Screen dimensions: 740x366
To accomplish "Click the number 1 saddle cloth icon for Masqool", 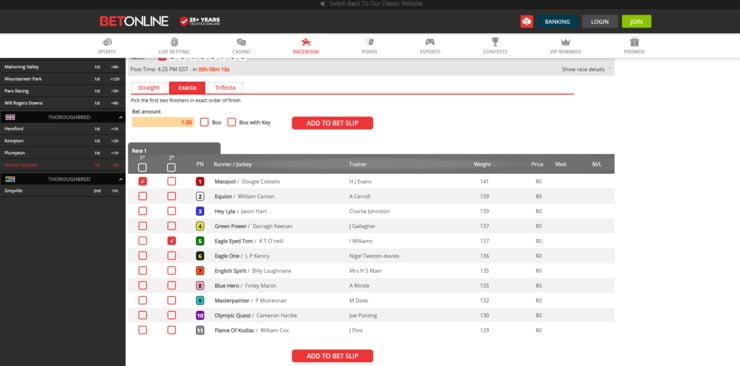I will click(200, 181).
